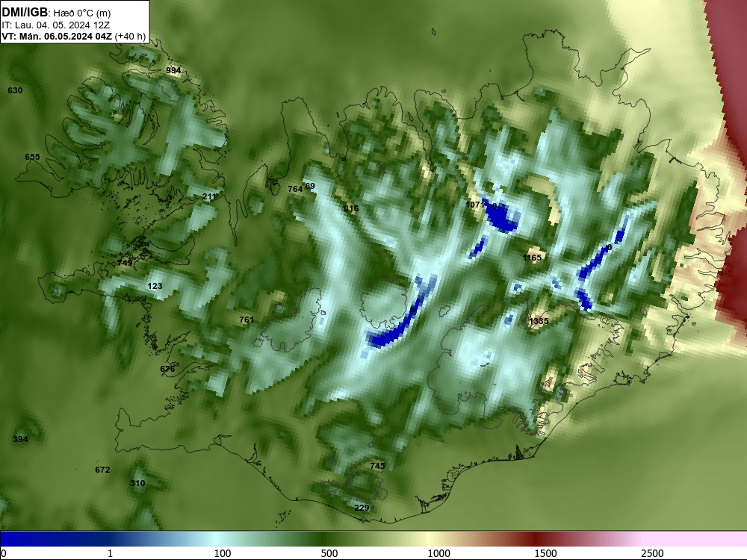Click the 1165 height label
The width and height of the screenshot is (747, 560).
click(x=532, y=258)
